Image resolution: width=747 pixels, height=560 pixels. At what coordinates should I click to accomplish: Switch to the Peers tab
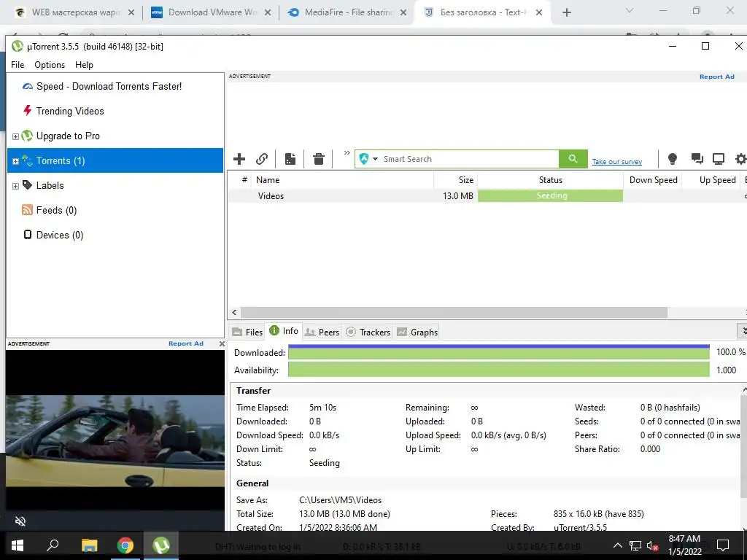tap(322, 332)
